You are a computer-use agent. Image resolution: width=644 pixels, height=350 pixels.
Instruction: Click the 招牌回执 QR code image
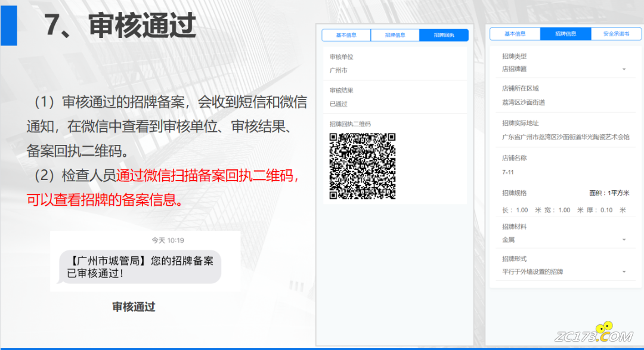(x=363, y=166)
